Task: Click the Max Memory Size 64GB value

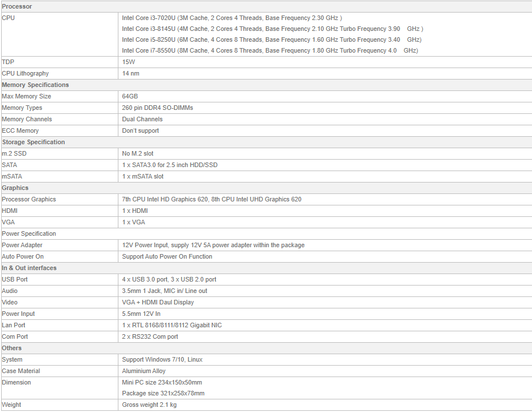Action: pyautogui.click(x=130, y=96)
